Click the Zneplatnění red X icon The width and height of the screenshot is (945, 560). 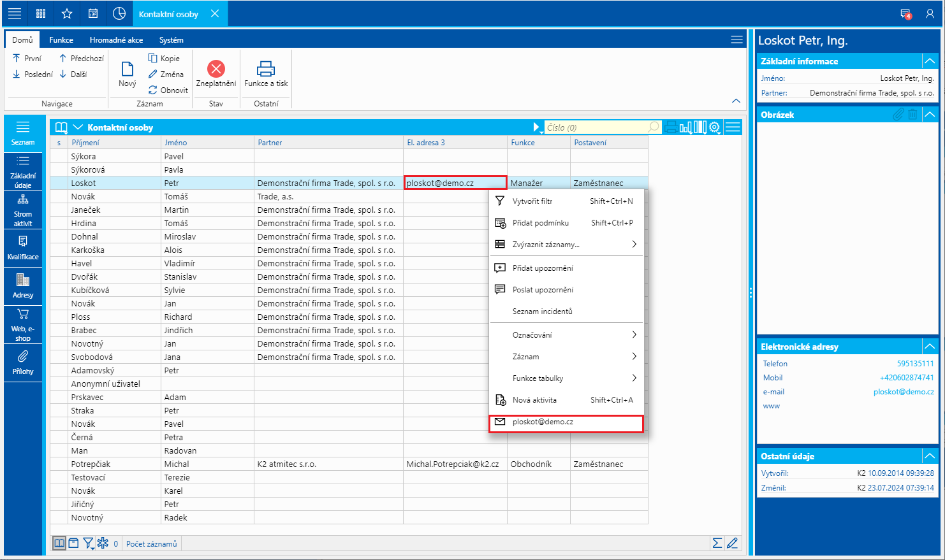point(216,69)
